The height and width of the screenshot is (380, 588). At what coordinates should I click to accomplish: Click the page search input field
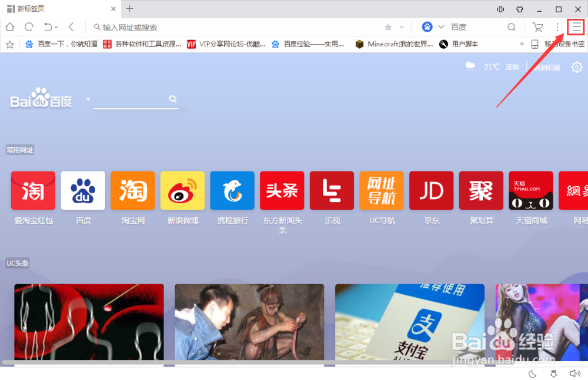[x=130, y=100]
